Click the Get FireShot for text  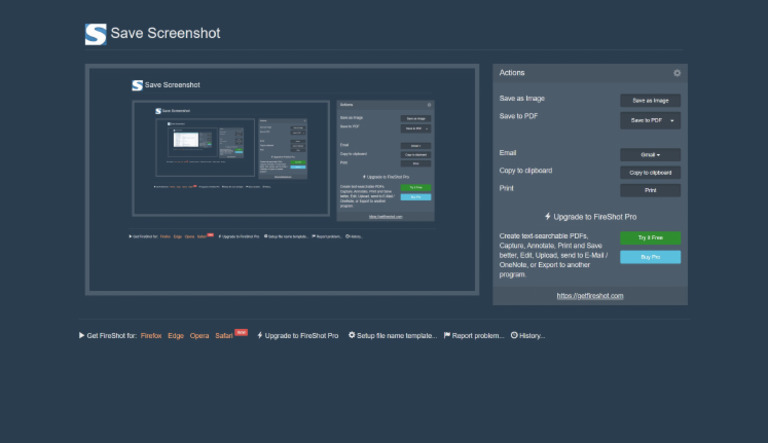tap(111, 336)
